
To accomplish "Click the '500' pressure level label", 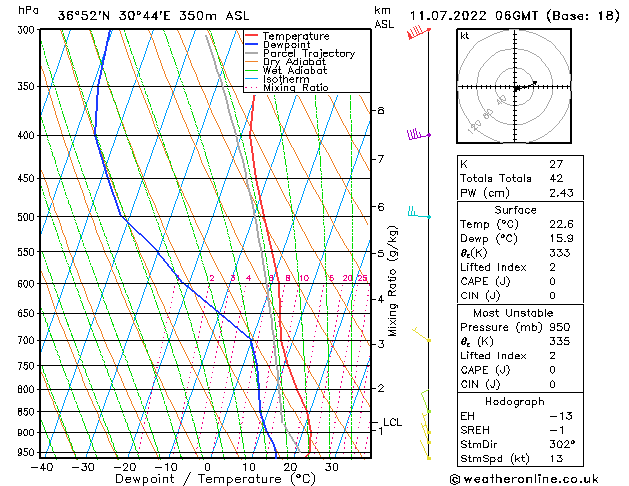I will [28, 217].
